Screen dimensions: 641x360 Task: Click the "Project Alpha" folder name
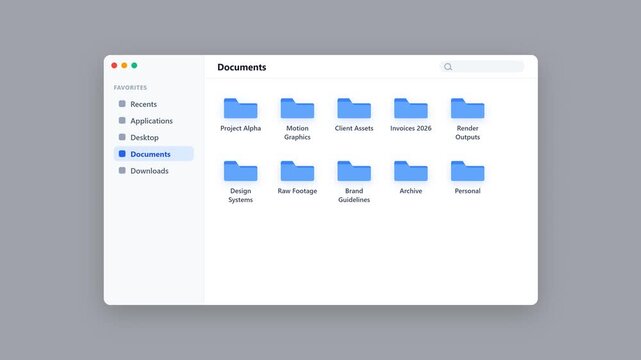[x=240, y=128]
